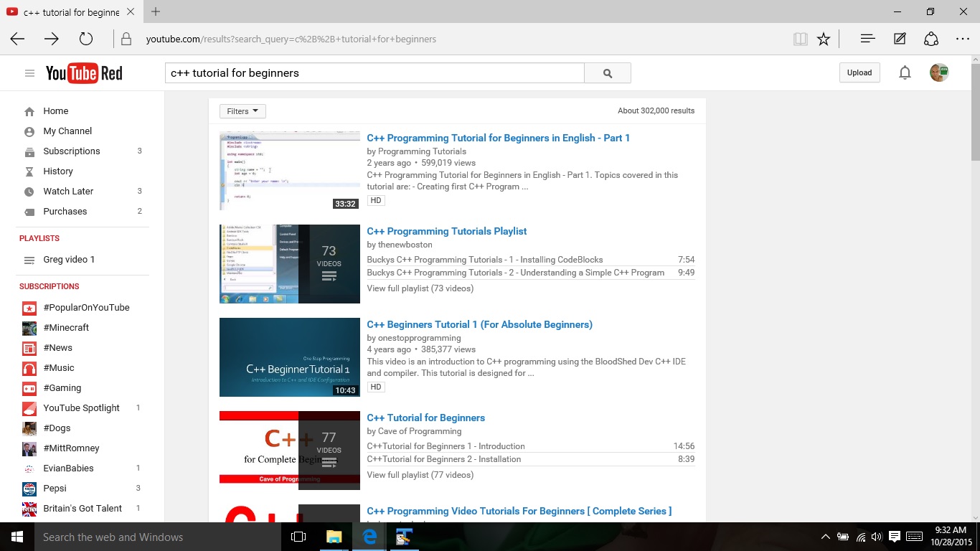Viewport: 980px width, 551px height.
Task: Open thenewboston channel link
Action: [x=405, y=245]
